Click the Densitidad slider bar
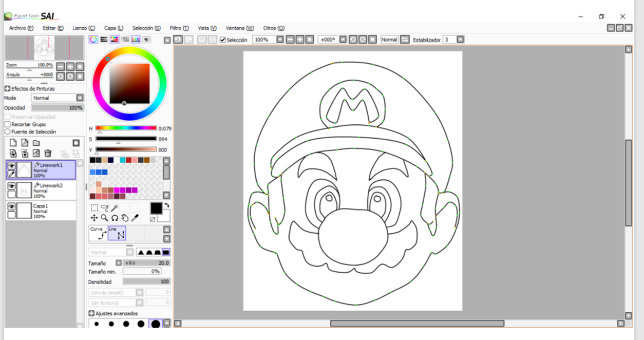 pos(146,282)
